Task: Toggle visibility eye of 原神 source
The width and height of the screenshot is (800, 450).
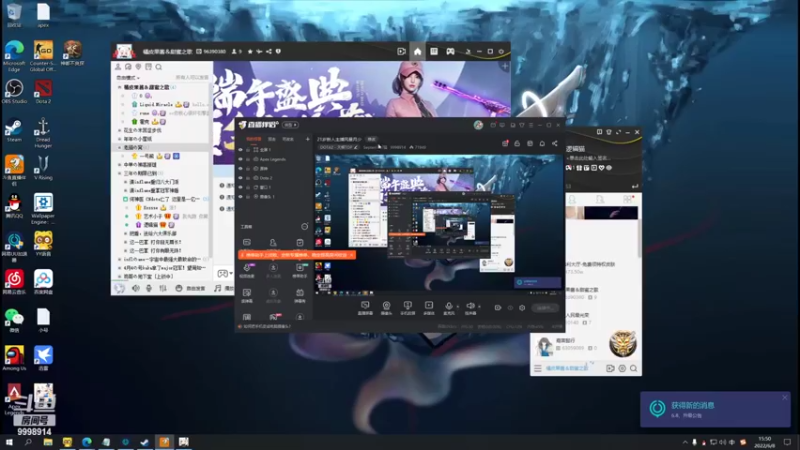Action: tap(241, 168)
